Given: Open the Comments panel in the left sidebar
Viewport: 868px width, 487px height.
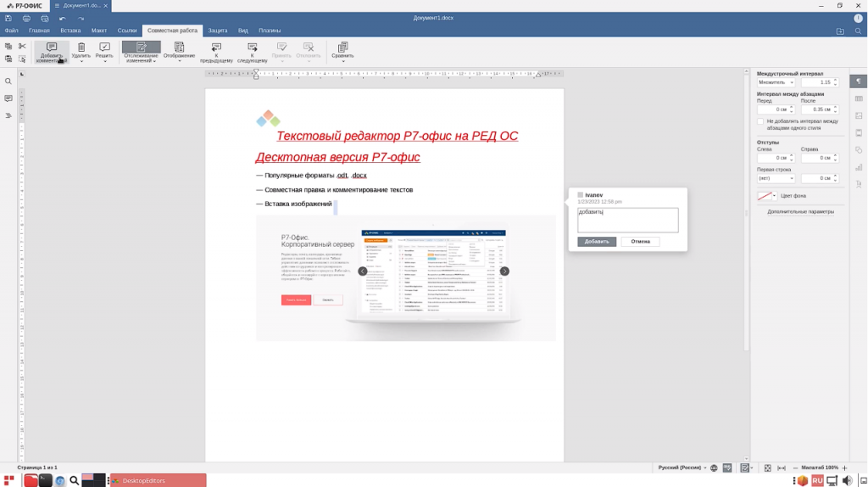Looking at the screenshot, I should coord(8,98).
